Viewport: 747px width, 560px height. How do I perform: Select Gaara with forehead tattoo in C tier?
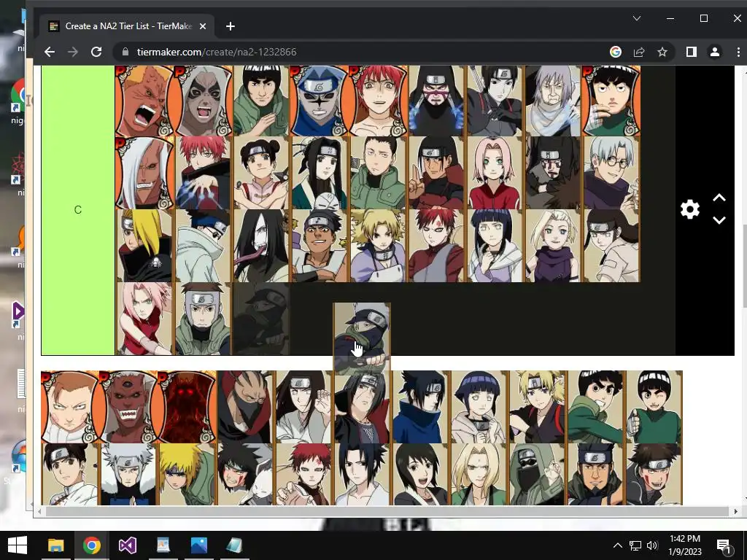click(x=436, y=246)
